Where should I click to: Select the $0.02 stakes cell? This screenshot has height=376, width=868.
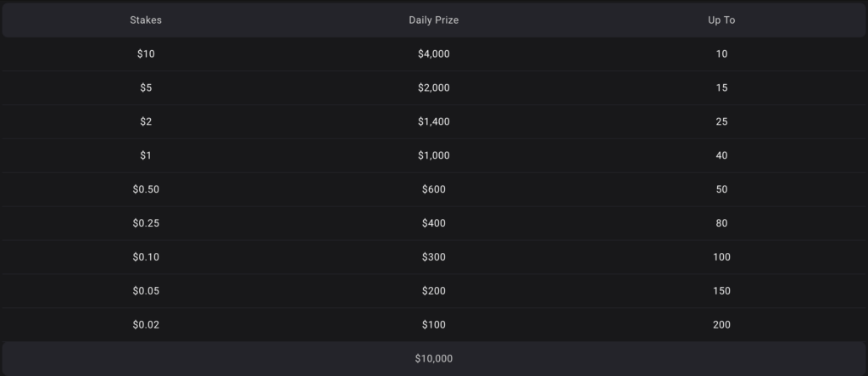[x=146, y=325]
